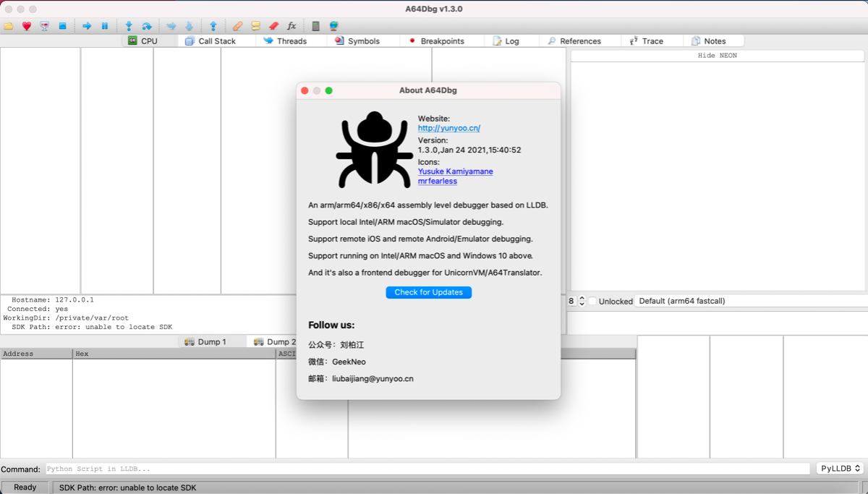The width and height of the screenshot is (868, 494).
Task: Open the Call Stack tab
Action: [x=217, y=41]
